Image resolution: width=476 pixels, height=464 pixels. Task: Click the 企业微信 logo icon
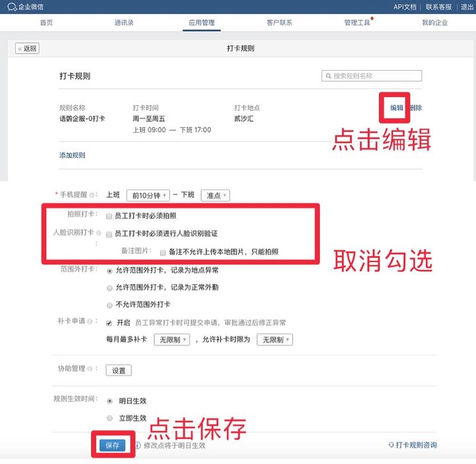11,7
